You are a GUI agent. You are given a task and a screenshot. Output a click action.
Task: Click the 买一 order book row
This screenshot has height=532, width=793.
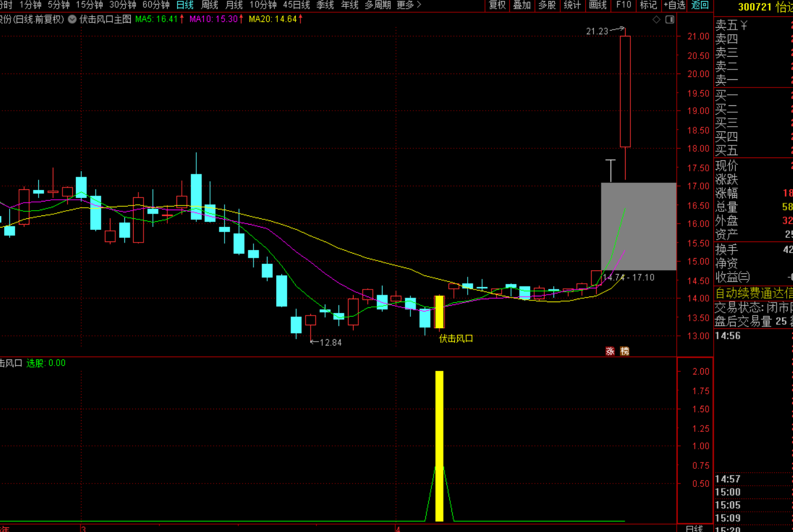click(754, 95)
